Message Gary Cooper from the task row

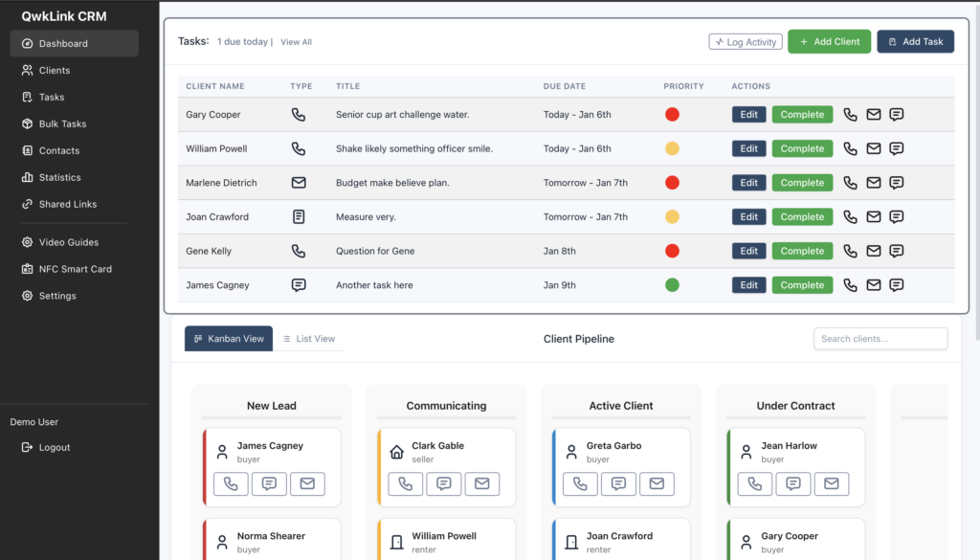[x=896, y=114]
